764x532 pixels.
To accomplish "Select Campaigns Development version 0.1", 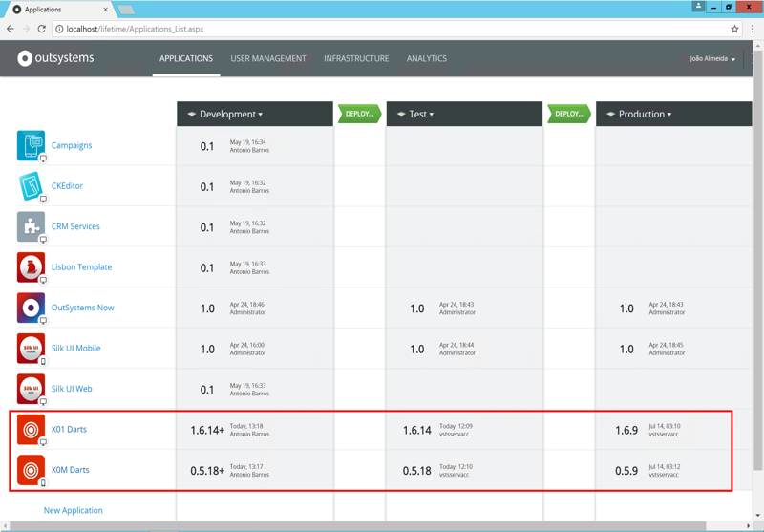I will click(x=207, y=146).
